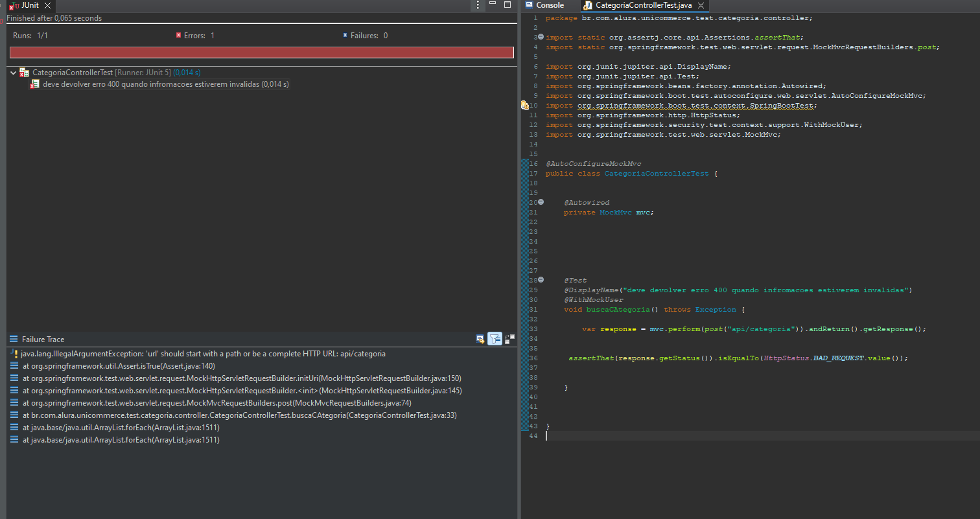Click the compare actual with expected icon
Image resolution: width=980 pixels, height=519 pixels.
click(509, 338)
